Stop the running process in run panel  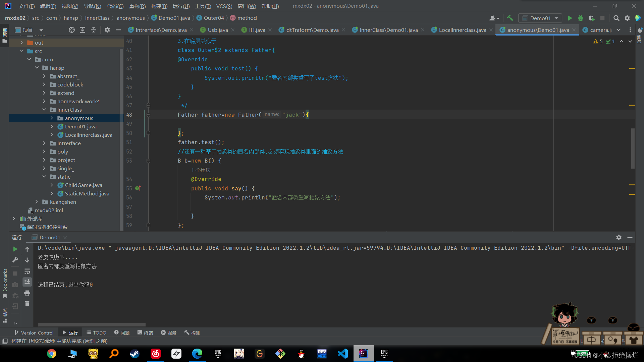pyautogui.click(x=15, y=274)
